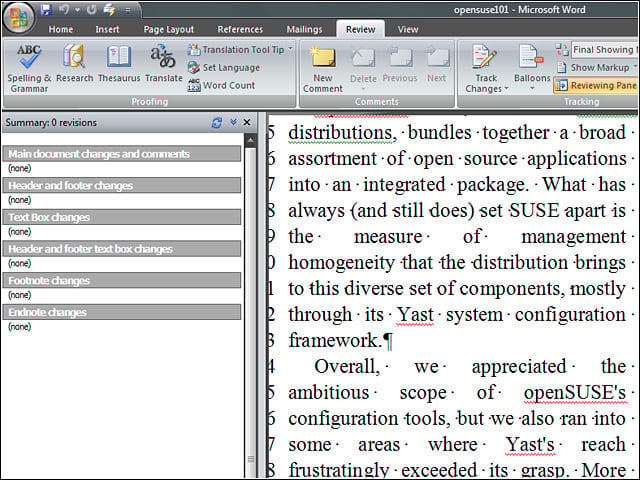Click the lightning quick-access toolbar icon
The width and height of the screenshot is (640, 480).
pyautogui.click(x=109, y=9)
